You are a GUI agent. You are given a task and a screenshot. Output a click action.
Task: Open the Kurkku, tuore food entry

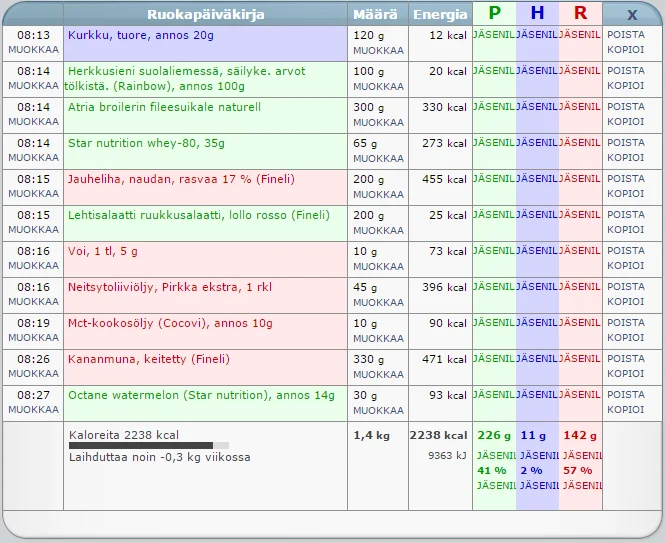pyautogui.click(x=141, y=35)
